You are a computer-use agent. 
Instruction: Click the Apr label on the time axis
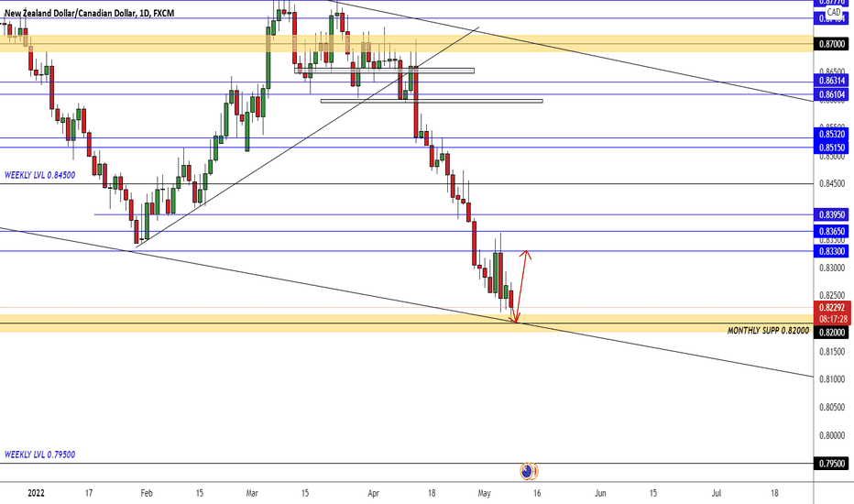[x=373, y=494]
